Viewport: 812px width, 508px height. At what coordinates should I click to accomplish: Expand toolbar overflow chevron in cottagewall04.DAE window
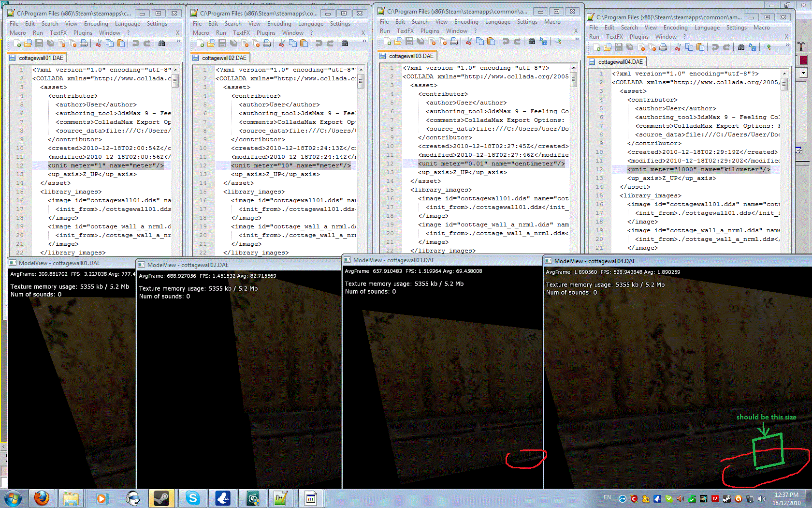[x=787, y=45]
